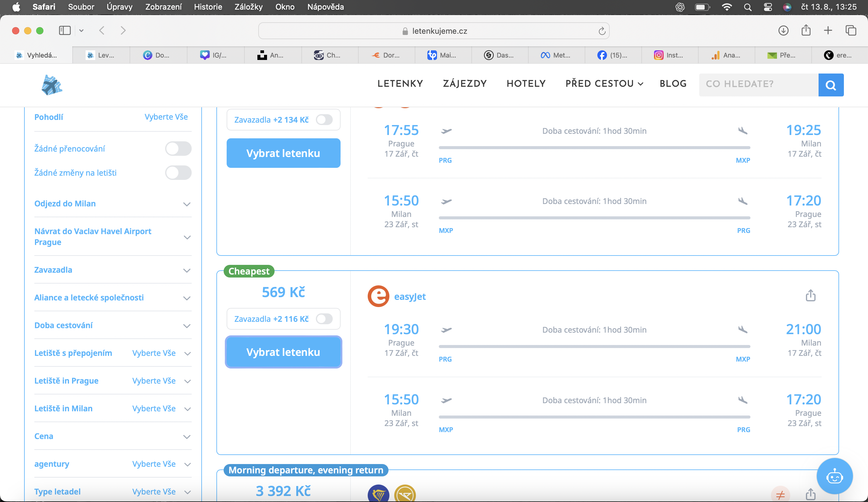The height and width of the screenshot is (502, 868).
Task: Toggle Žádné přenocování switch
Action: (178, 149)
